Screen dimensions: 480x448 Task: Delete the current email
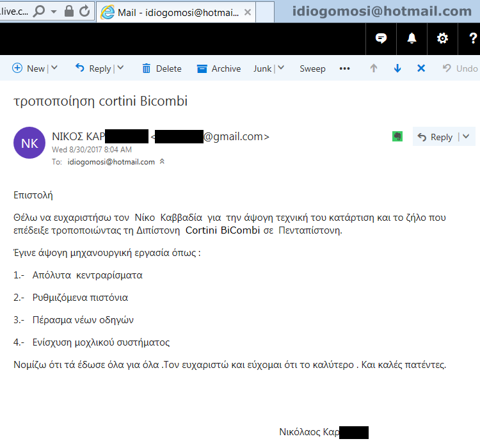(x=162, y=68)
